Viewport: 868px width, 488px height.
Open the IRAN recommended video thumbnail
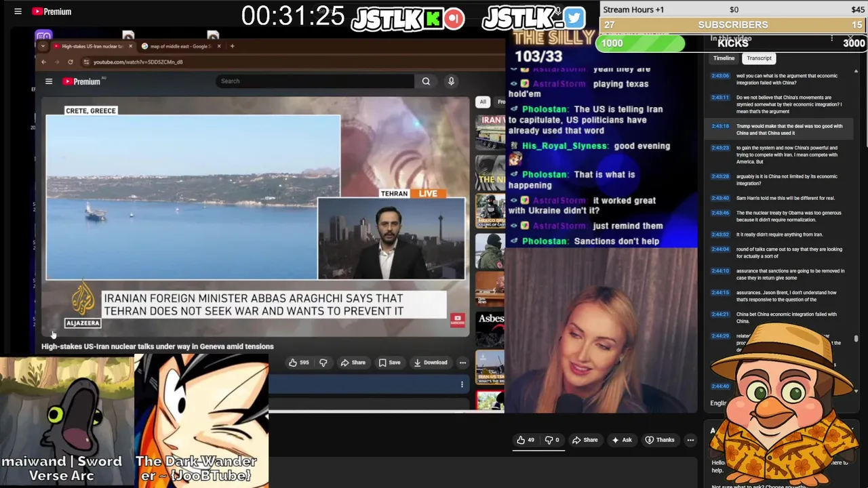tap(490, 132)
